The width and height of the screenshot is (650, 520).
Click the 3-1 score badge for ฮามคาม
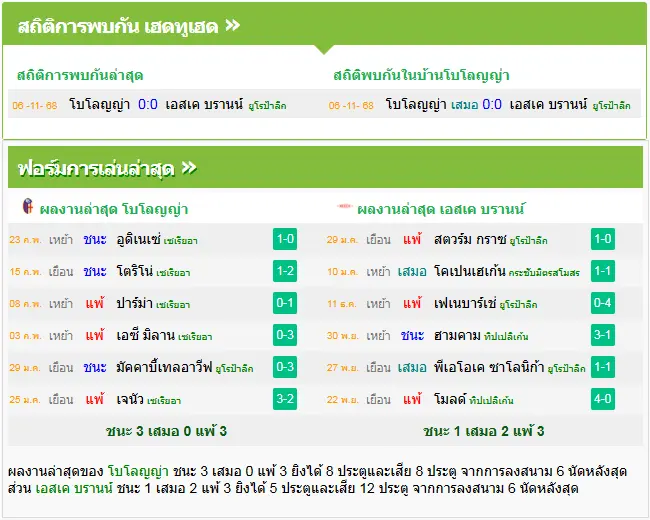coord(603,335)
